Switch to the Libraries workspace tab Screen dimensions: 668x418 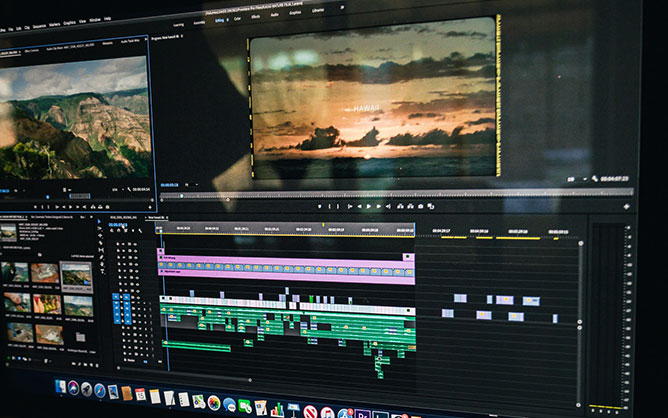(318, 10)
